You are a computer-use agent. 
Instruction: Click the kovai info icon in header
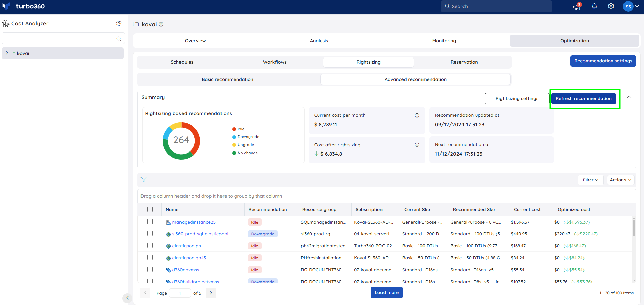tap(161, 24)
